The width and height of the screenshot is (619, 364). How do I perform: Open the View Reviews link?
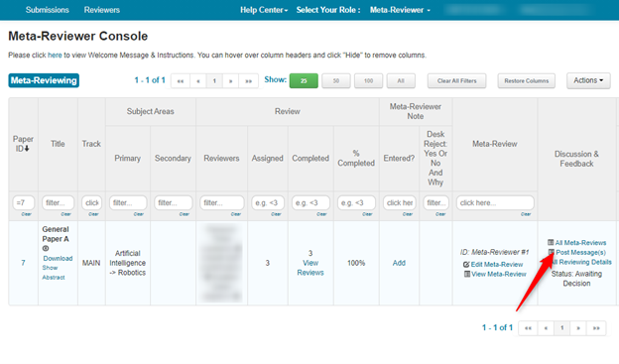pyautogui.click(x=310, y=268)
